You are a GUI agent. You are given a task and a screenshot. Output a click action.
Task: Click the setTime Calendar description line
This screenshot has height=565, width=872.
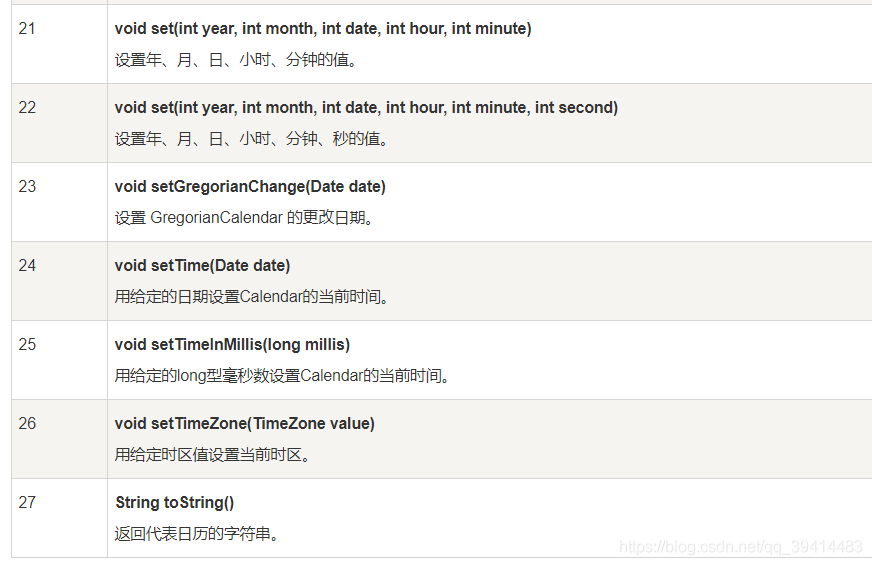(x=252, y=296)
